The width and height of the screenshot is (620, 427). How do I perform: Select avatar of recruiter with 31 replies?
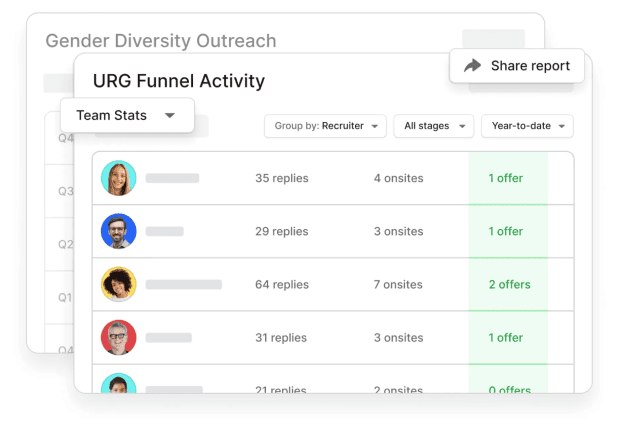119,337
